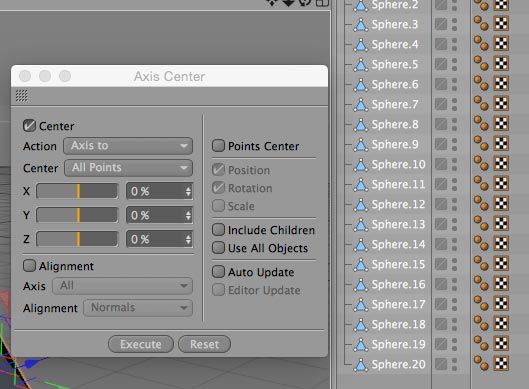Click the polygon icon of Sphere.20
This screenshot has height=389, width=529.
point(361,365)
